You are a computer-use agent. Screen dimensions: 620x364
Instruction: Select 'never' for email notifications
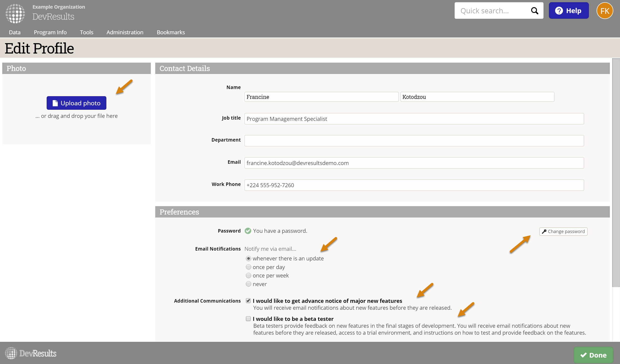click(x=248, y=284)
